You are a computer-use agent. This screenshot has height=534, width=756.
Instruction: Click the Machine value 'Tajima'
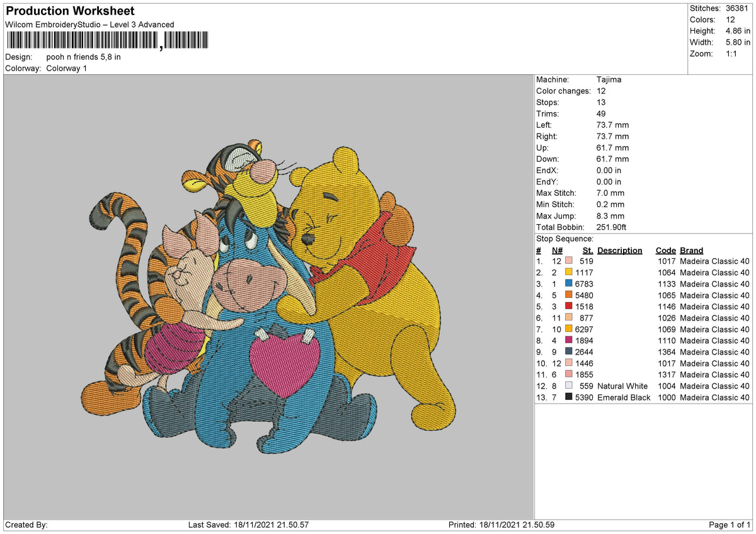point(609,80)
